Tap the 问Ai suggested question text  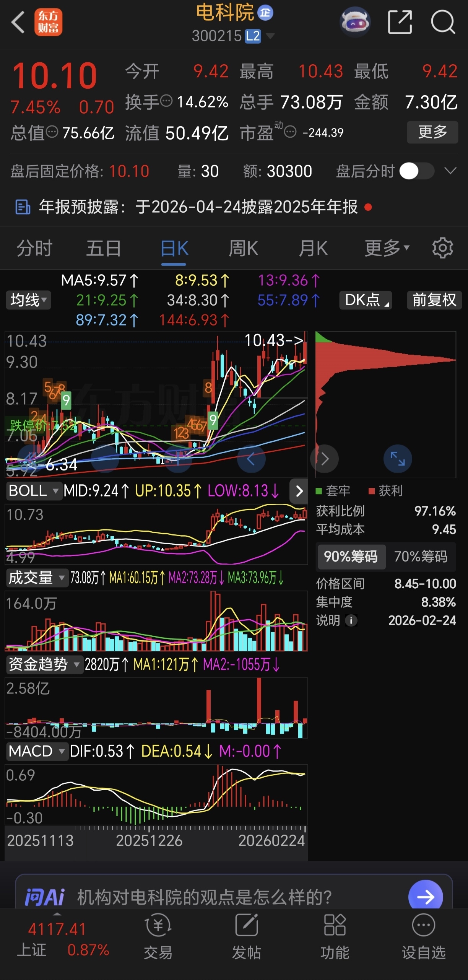pos(205,897)
